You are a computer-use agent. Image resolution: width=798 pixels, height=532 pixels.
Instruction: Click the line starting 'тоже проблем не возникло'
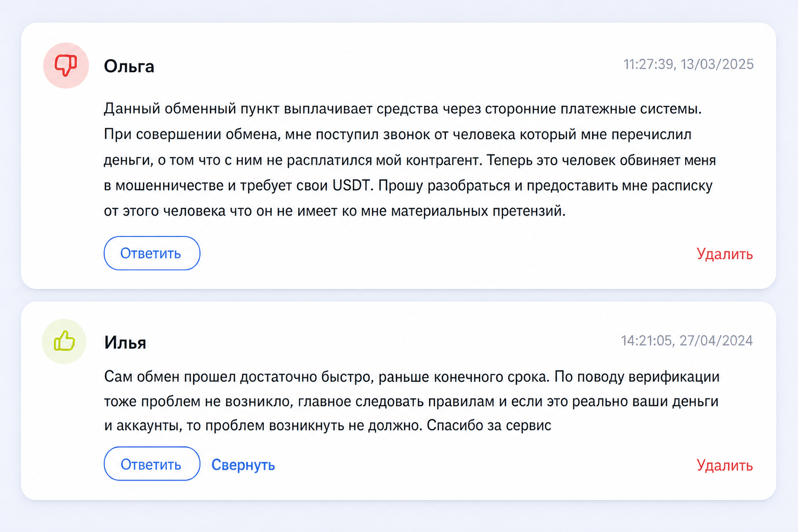tap(411, 402)
